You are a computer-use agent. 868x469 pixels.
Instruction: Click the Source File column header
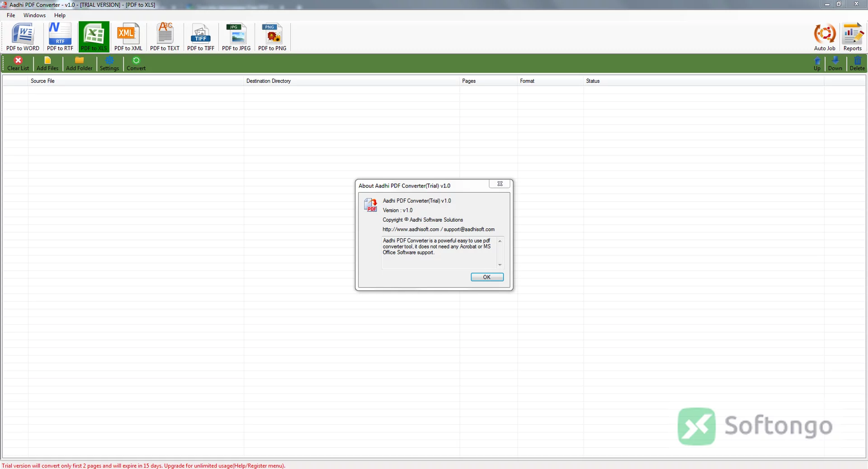136,81
